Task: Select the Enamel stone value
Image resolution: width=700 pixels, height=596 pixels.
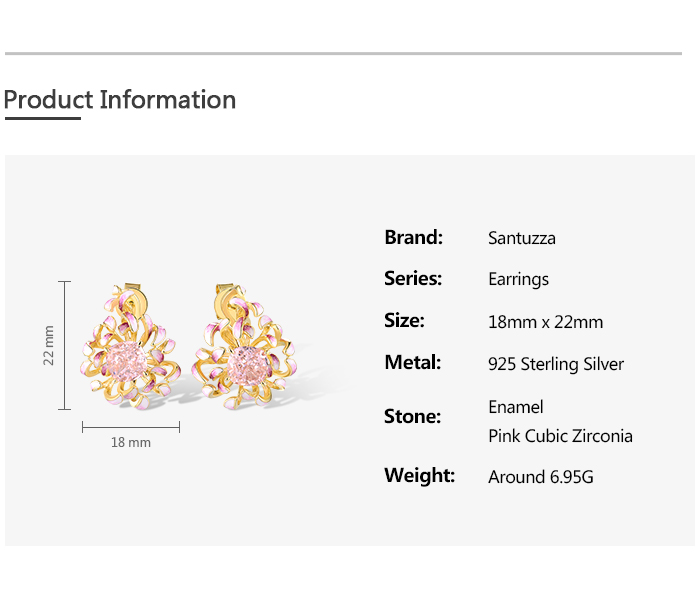Action: click(x=516, y=407)
